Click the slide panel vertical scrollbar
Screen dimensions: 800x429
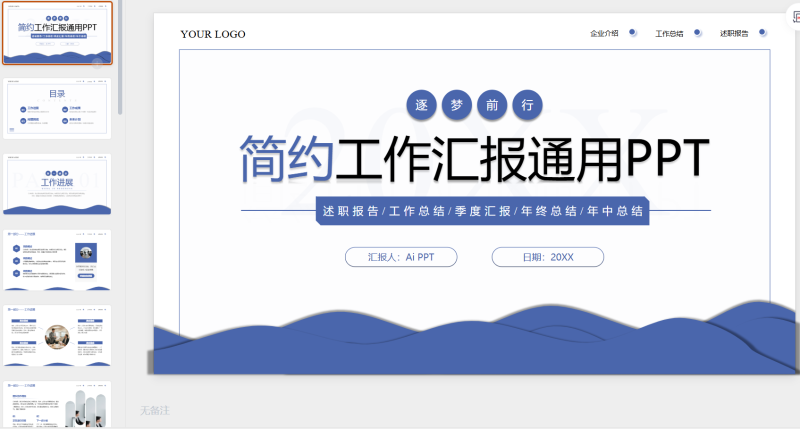[120, 57]
